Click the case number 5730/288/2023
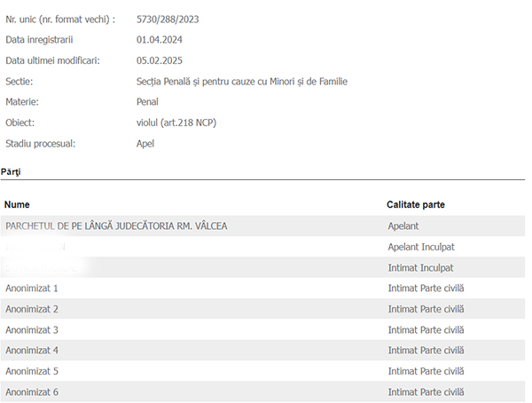Screen dimensions: 532x403 click(168, 20)
